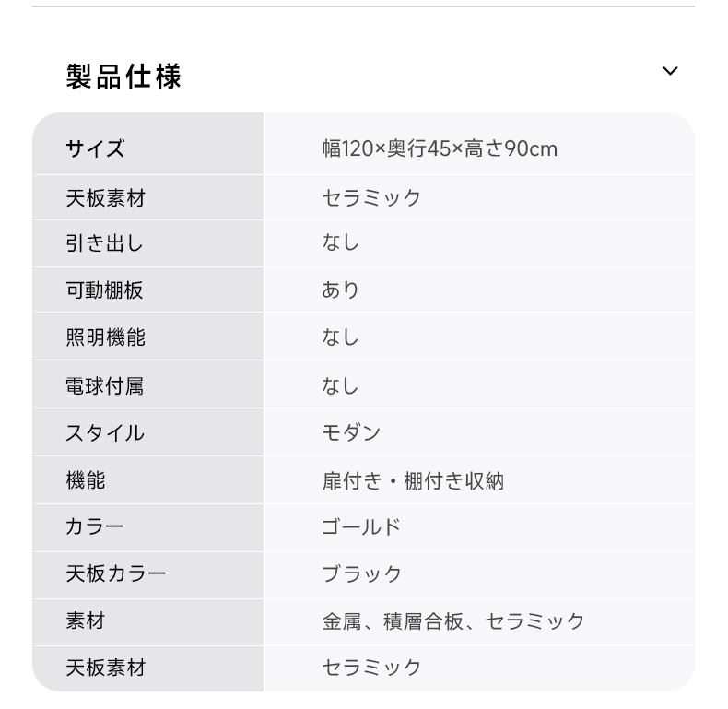Click the 製品仕様 heading
Screen dimensions: 728x709
123,77
